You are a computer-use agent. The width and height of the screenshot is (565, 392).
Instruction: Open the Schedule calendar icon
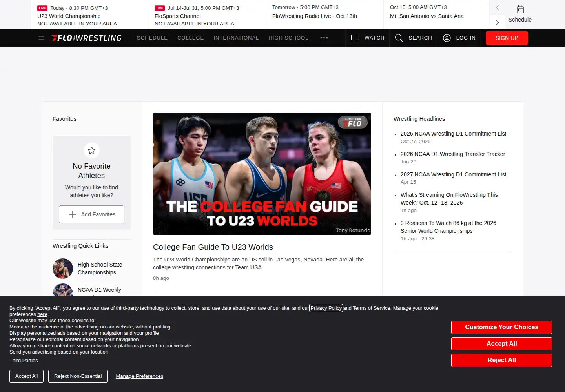[520, 10]
